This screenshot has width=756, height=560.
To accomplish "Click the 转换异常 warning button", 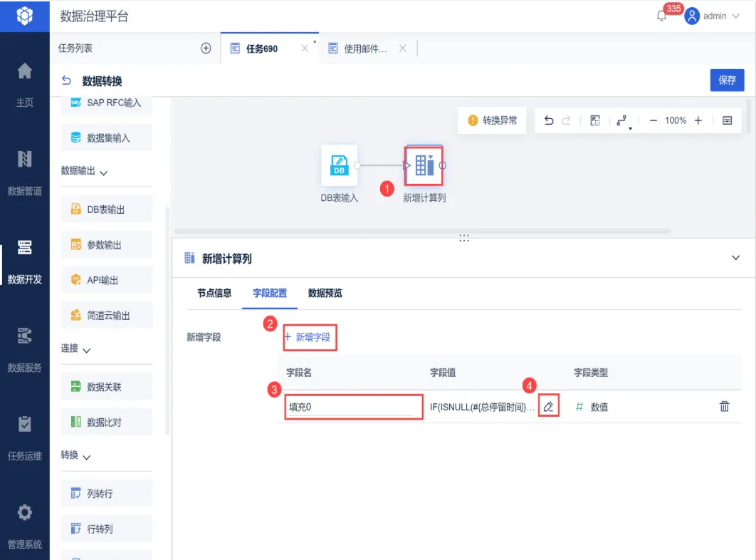I will coord(493,120).
